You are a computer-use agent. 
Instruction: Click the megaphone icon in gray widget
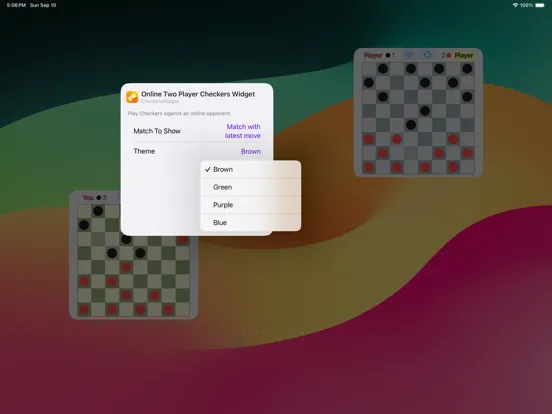coord(409,55)
